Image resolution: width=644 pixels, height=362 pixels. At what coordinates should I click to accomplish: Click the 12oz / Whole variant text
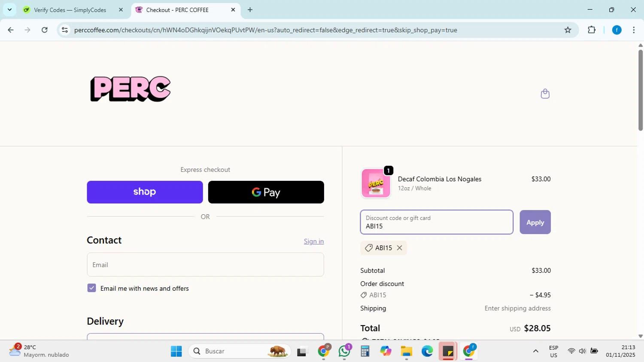pos(414,189)
